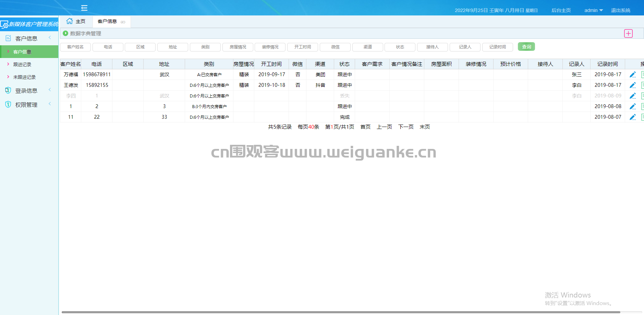
Task: Click the horizontal scrollbar at the bottom
Action: pos(341,312)
